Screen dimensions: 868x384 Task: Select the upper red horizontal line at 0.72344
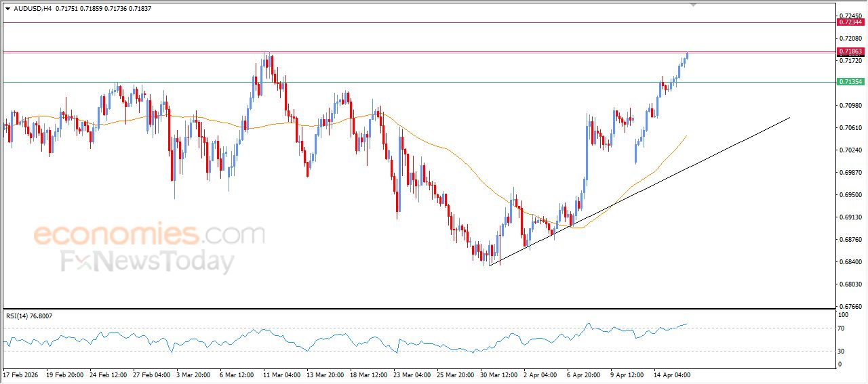coord(407,22)
